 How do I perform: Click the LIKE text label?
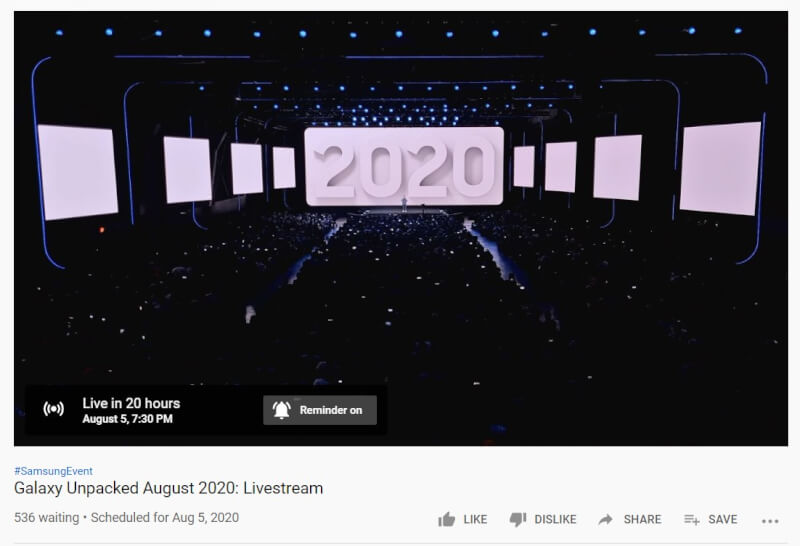click(475, 519)
